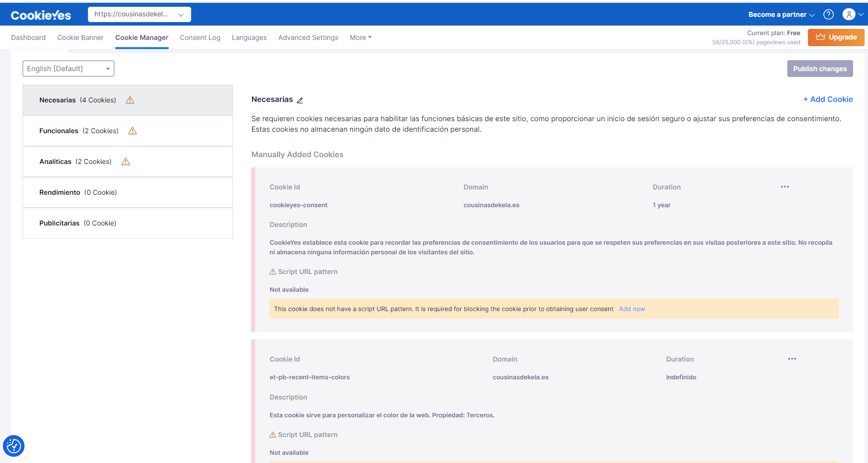This screenshot has width=868, height=463.
Task: Select the Rendimiento cookie category
Action: point(128,192)
